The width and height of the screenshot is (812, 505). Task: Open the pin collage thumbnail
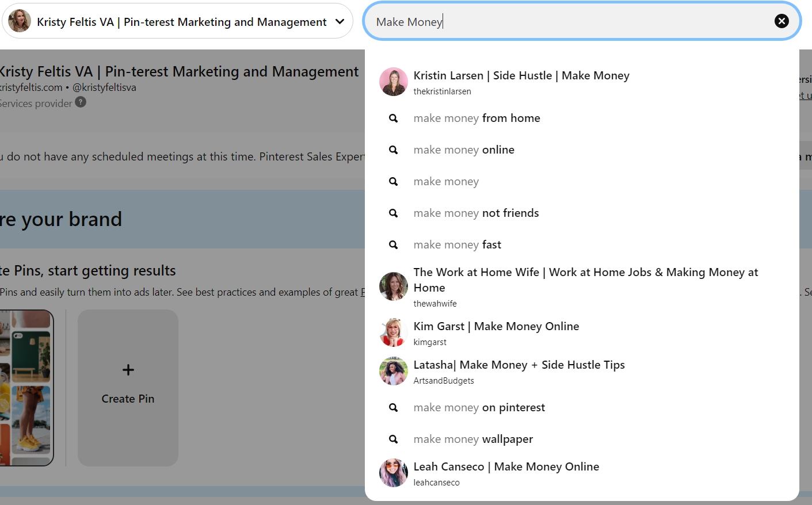26,388
